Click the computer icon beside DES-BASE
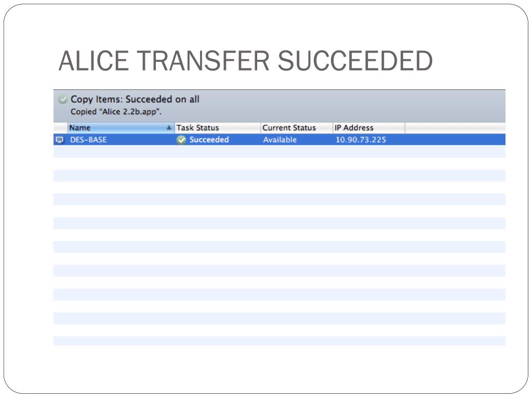Viewport: 532px width, 399px height. [x=60, y=140]
